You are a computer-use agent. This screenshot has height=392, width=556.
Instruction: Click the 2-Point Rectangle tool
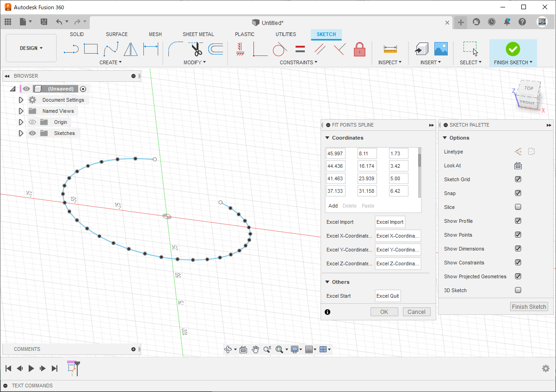pyautogui.click(x=91, y=49)
